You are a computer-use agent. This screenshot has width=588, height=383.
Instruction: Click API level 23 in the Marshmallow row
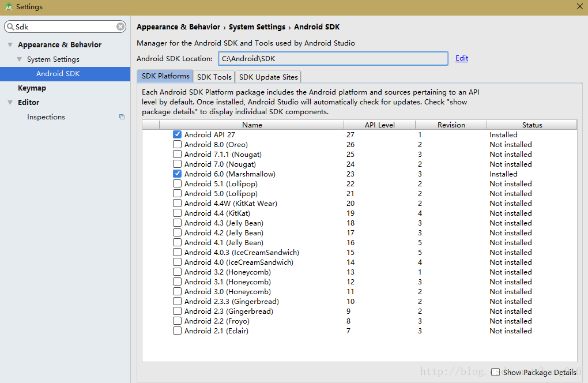350,174
